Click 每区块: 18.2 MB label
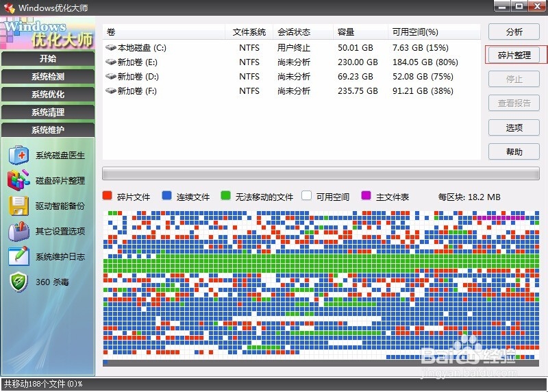The height and width of the screenshot is (392, 548). [x=469, y=197]
